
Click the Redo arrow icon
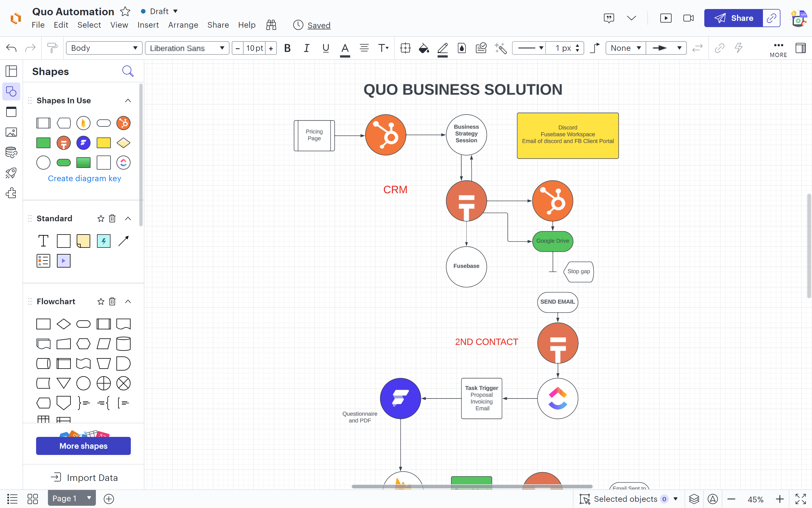pos(30,48)
